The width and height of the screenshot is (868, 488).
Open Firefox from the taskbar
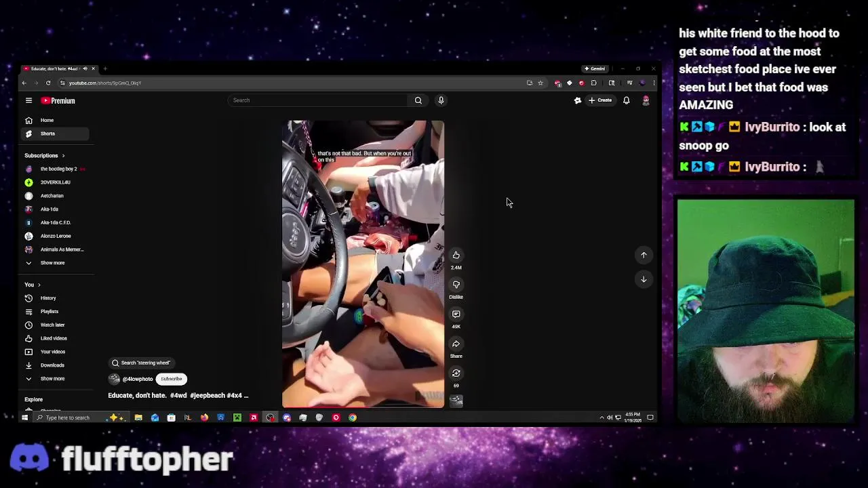[204, 418]
